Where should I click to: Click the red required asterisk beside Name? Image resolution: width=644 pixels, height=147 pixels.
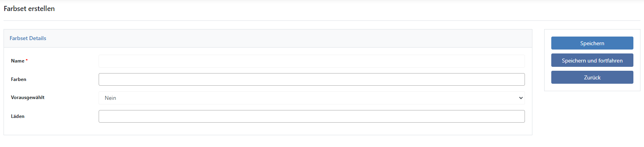(x=27, y=60)
